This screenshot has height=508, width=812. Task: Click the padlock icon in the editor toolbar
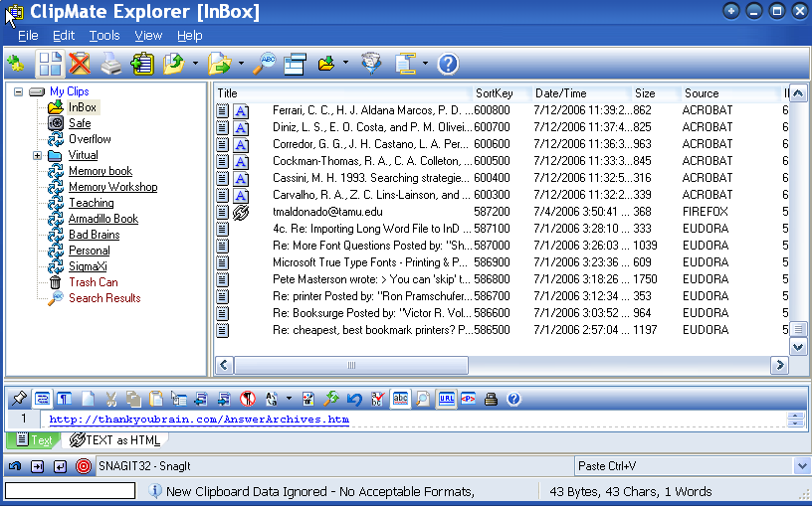[491, 400]
